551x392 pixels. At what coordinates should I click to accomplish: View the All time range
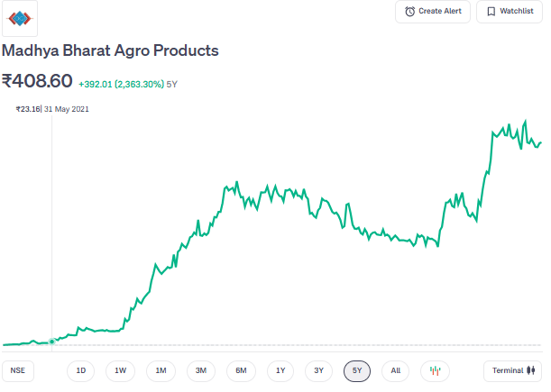coord(396,370)
